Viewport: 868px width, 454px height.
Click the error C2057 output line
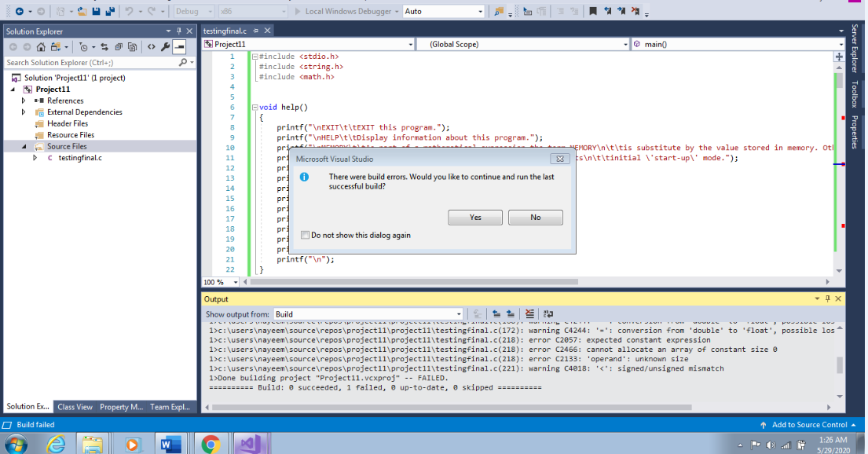460,340
